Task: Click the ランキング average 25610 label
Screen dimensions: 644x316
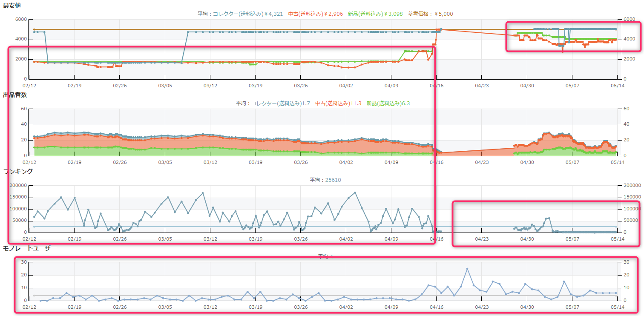Action: 325,180
